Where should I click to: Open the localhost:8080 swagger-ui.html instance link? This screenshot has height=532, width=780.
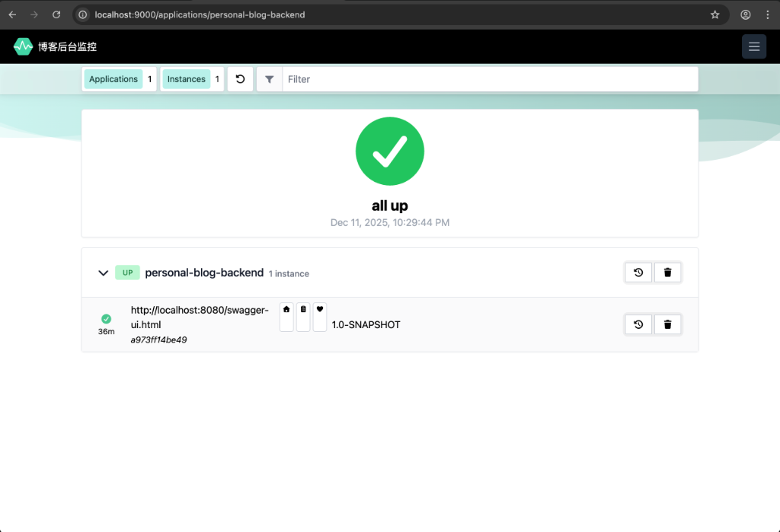(199, 317)
